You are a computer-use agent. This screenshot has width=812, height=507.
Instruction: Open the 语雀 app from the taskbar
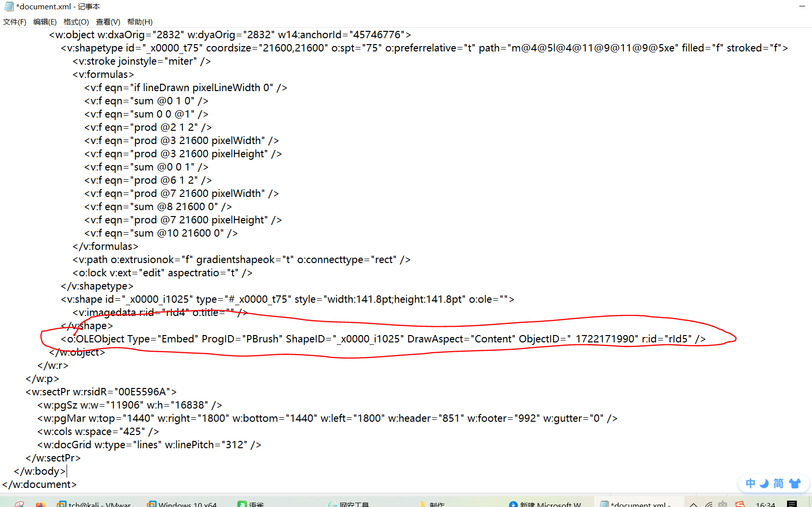click(252, 504)
